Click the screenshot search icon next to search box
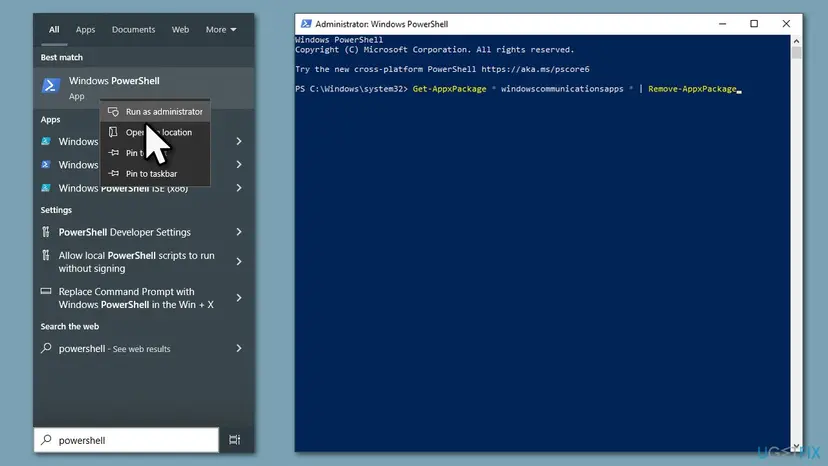Screen dimensions: 828x466 pos(234,440)
